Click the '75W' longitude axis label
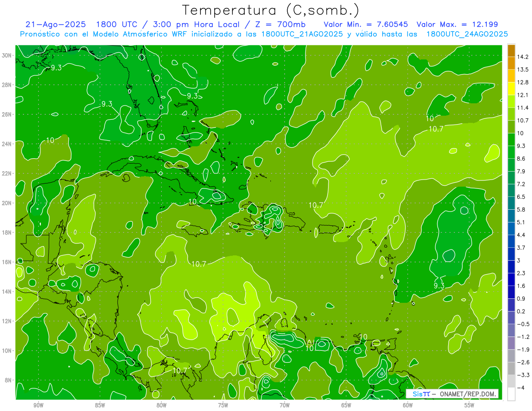 coord(223,405)
